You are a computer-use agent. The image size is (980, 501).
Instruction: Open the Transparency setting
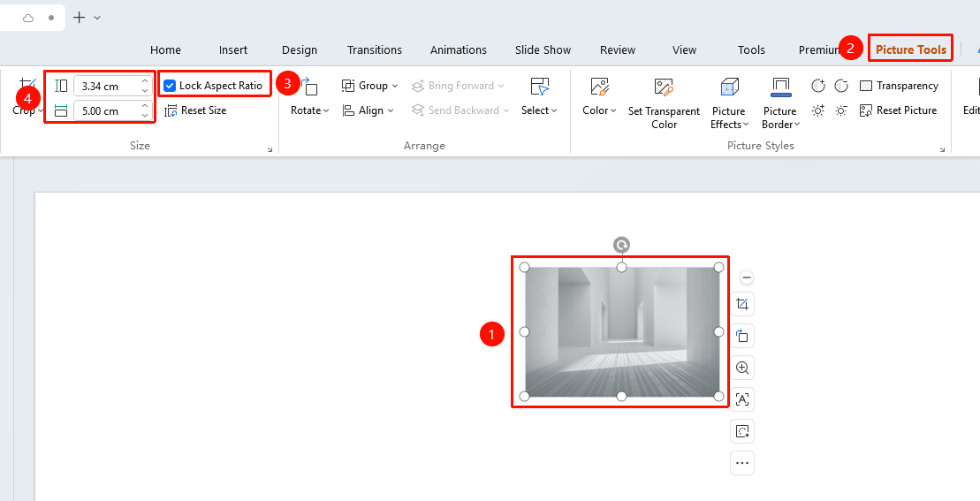[x=899, y=86]
